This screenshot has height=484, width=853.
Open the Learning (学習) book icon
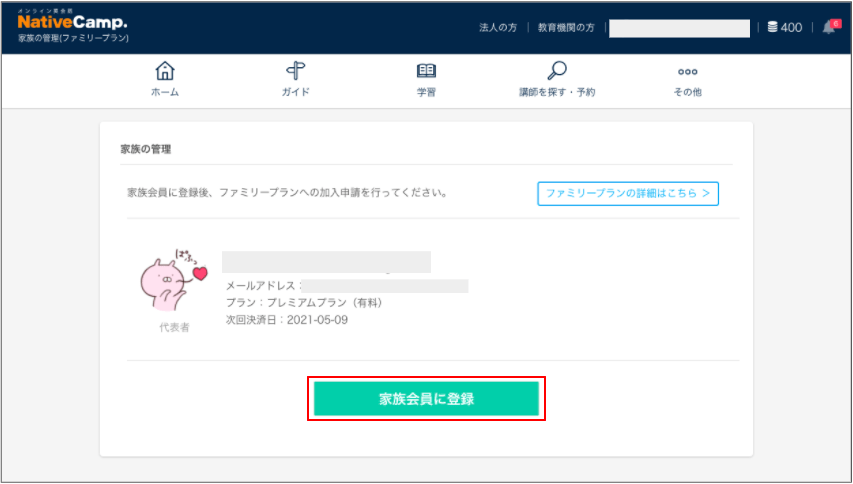[x=426, y=71]
